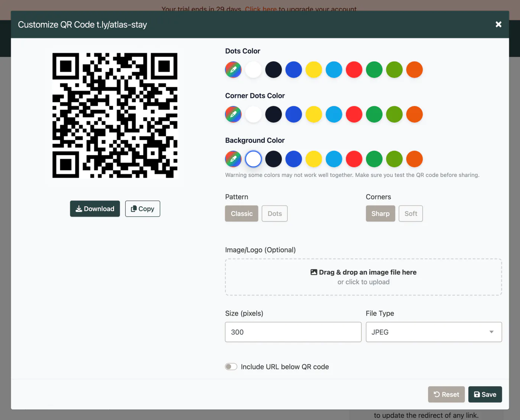
Task: Pick sky blue Background Color swatch
Action: 334,159
